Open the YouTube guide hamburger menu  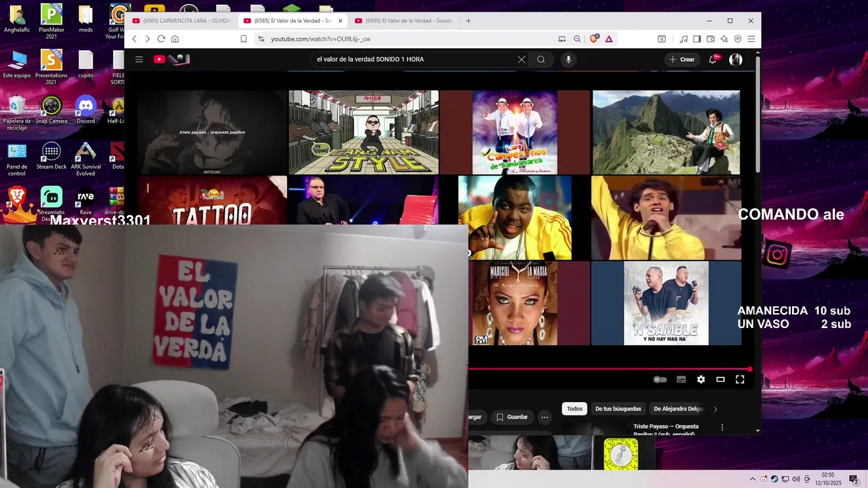click(x=139, y=60)
